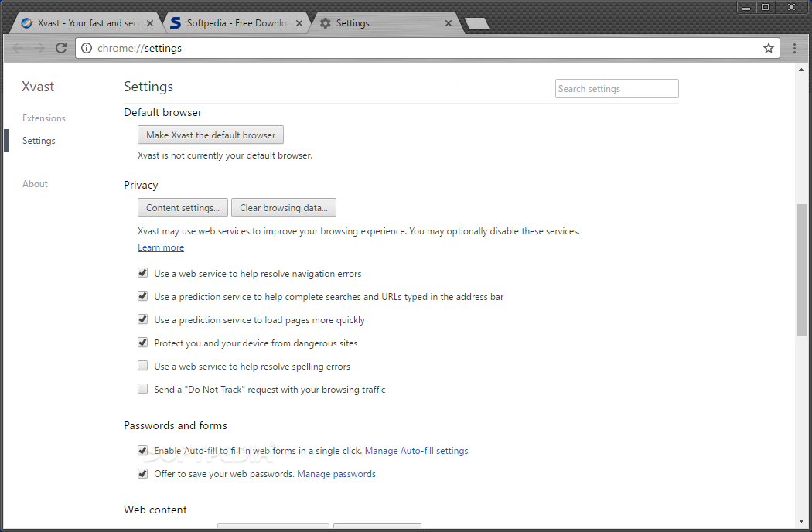Close the Xvast tab
The width and height of the screenshot is (812, 532).
pyautogui.click(x=150, y=23)
